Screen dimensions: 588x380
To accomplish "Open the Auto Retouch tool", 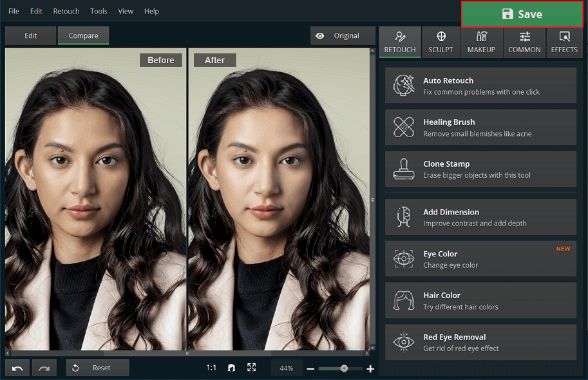I will 480,85.
